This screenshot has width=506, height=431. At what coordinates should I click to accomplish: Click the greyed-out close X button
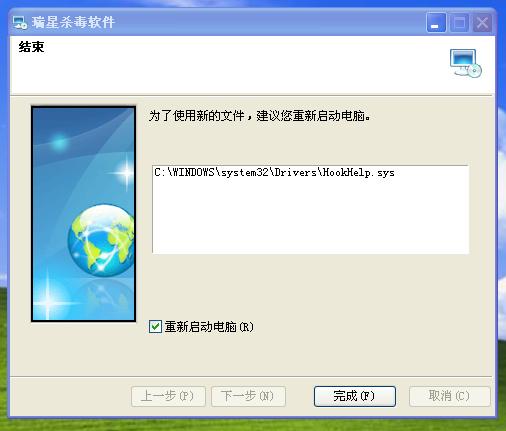tap(482, 23)
